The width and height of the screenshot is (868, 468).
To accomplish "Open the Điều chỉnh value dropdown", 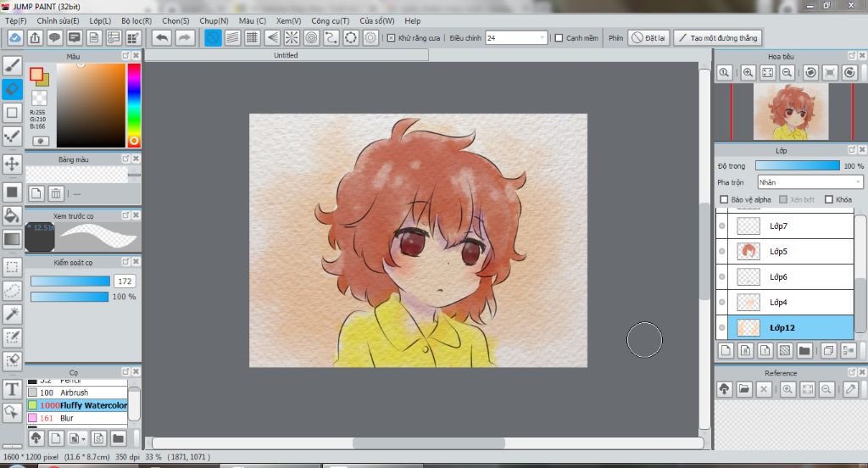I will click(516, 37).
